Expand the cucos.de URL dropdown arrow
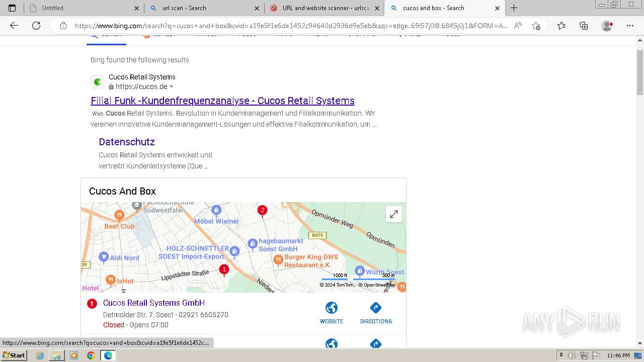 (171, 87)
